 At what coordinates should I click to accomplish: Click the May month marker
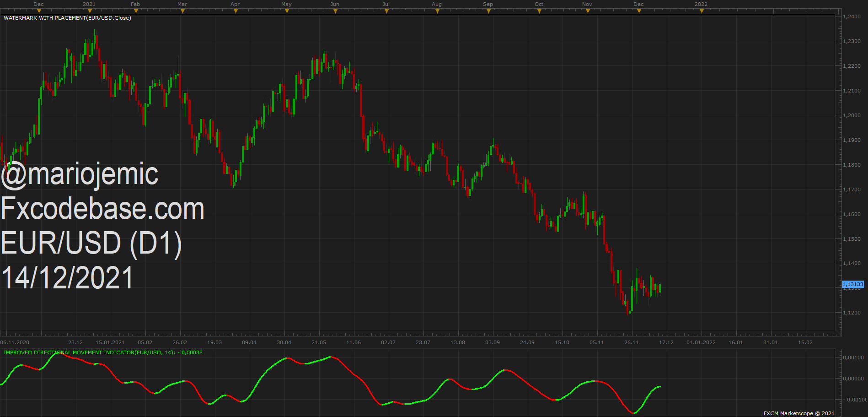287,11
